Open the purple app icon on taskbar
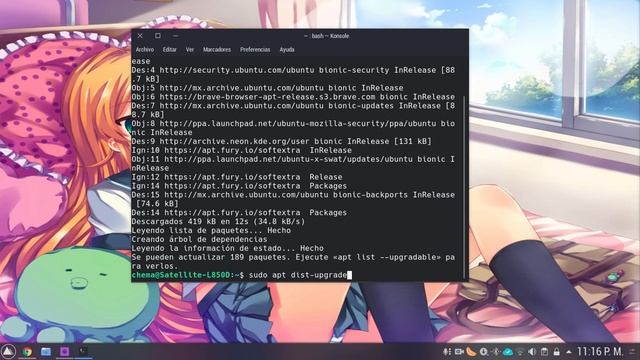The image size is (640, 360). click(64, 351)
